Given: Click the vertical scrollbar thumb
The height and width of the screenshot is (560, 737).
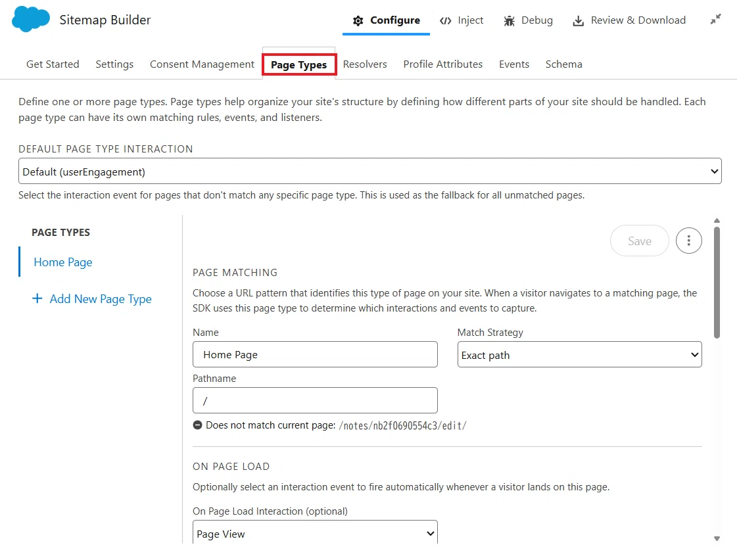Looking at the screenshot, I should 717,283.
